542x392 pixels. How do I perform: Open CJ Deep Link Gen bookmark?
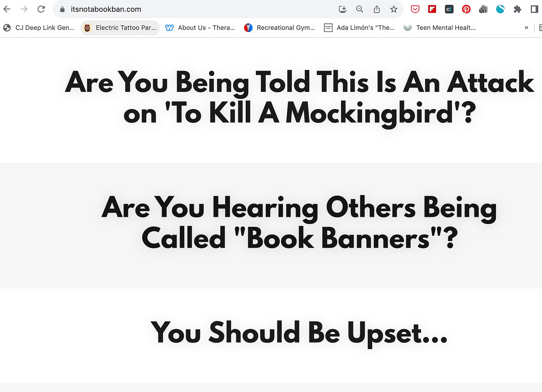coord(39,28)
